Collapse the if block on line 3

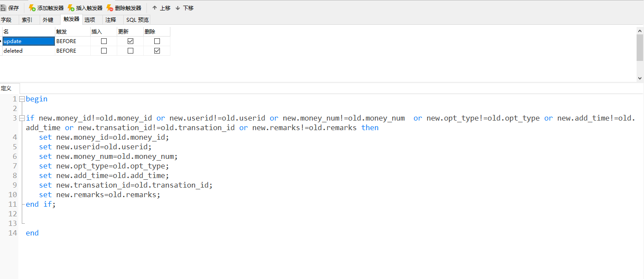point(22,118)
